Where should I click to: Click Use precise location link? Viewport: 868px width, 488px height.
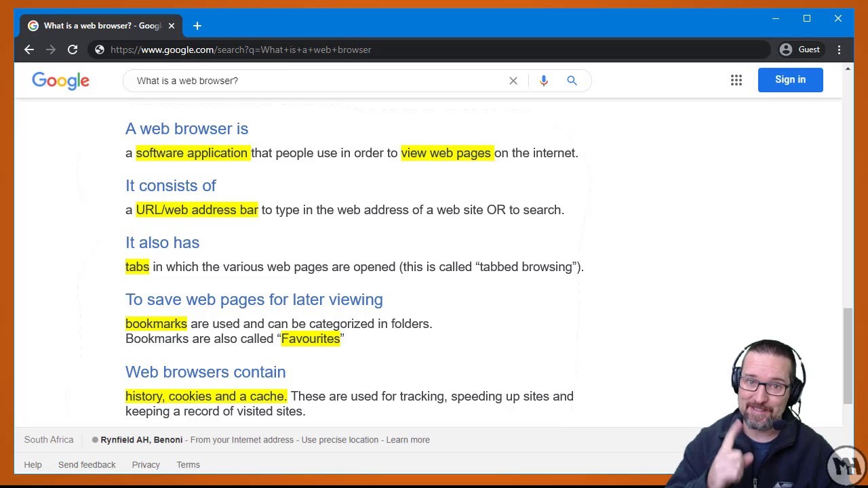tap(340, 440)
